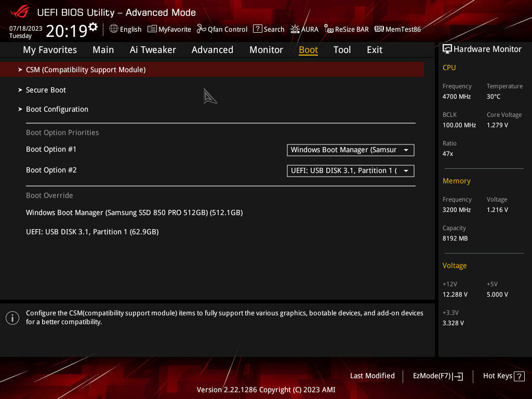Screen dimensions: 532x399
Task: Click +12V reading 12.288 V
Action: (x=455, y=295)
